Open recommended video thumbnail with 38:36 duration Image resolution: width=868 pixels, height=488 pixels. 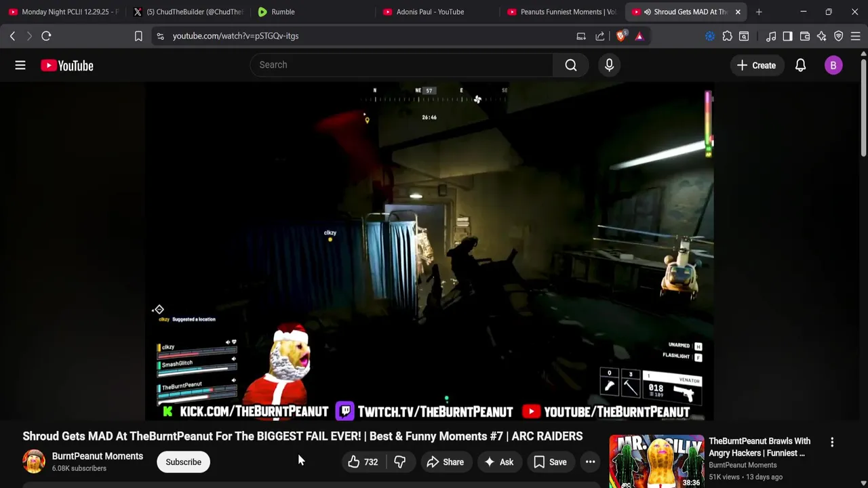point(656,462)
